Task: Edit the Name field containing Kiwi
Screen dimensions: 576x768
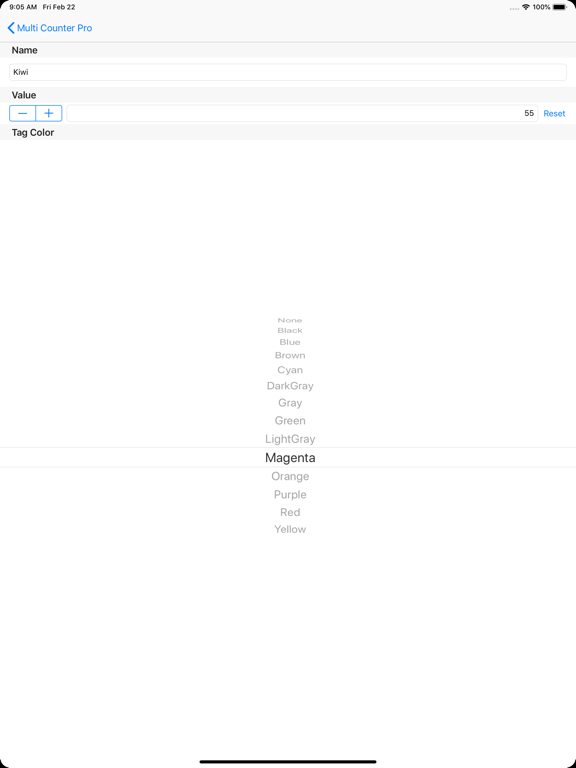Action: [288, 72]
